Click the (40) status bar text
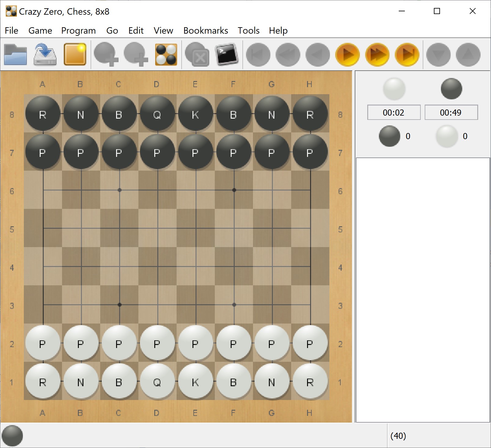 398,436
